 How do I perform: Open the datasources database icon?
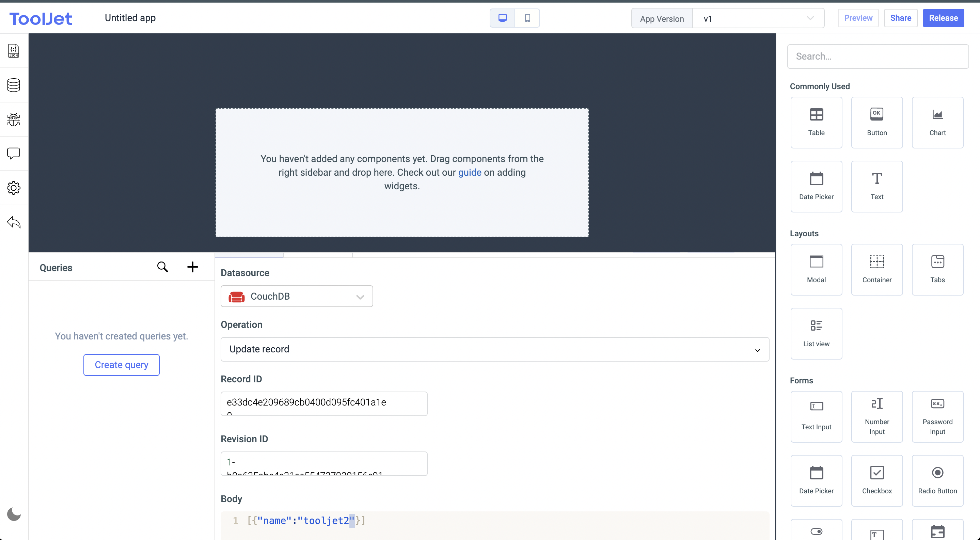(14, 85)
